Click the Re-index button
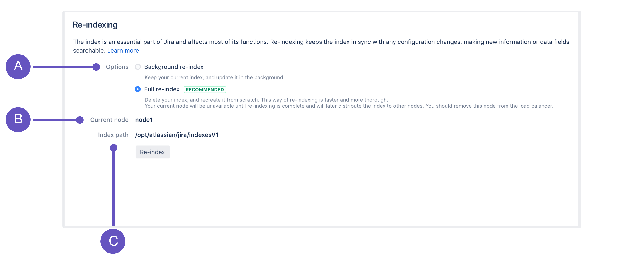This screenshot has width=644, height=260. coord(153,152)
